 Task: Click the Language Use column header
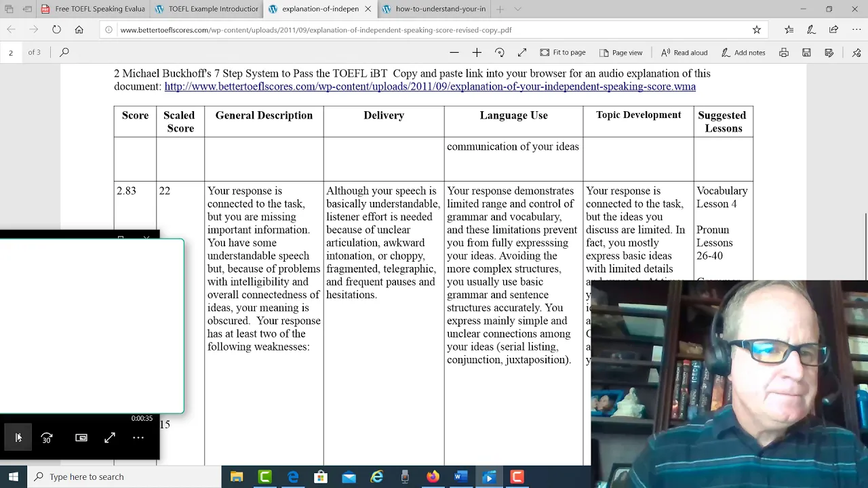tap(513, 115)
